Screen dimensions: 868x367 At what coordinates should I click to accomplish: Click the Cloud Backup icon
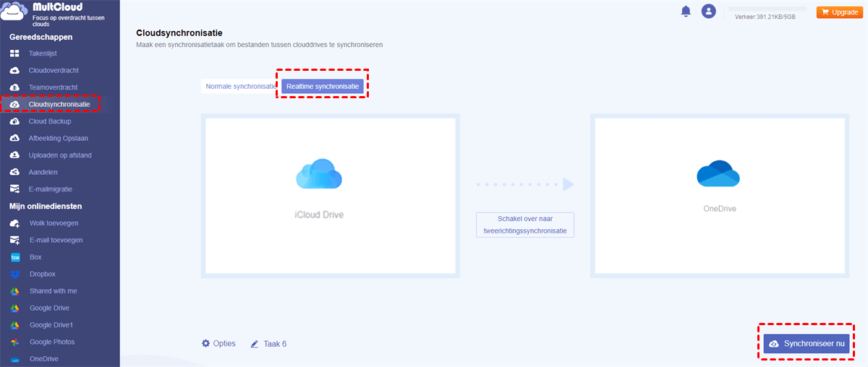[14, 121]
